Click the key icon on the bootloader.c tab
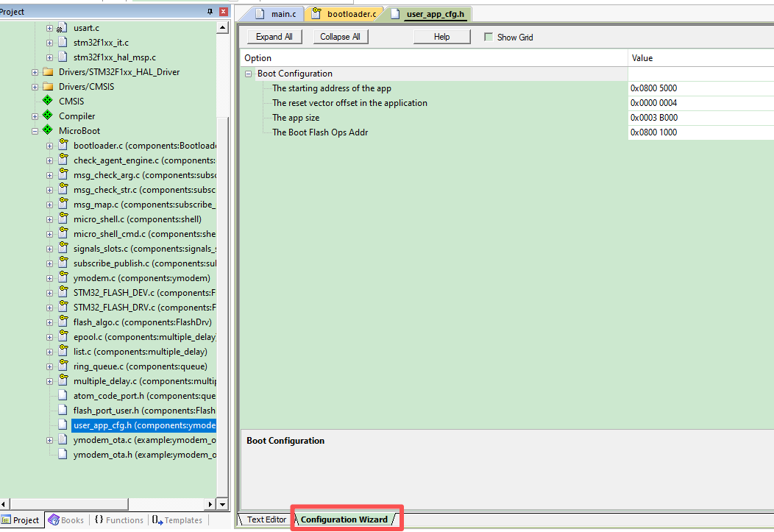The width and height of the screenshot is (774, 532). point(316,14)
